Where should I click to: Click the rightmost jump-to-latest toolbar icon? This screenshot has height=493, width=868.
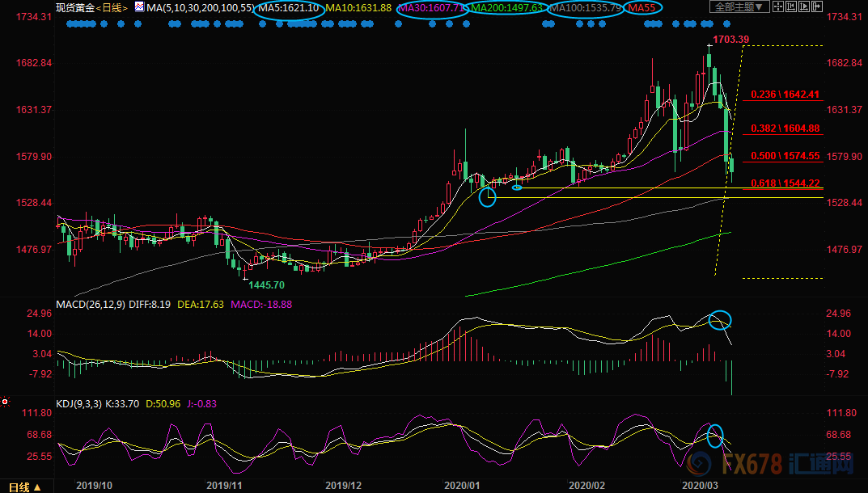point(819,7)
